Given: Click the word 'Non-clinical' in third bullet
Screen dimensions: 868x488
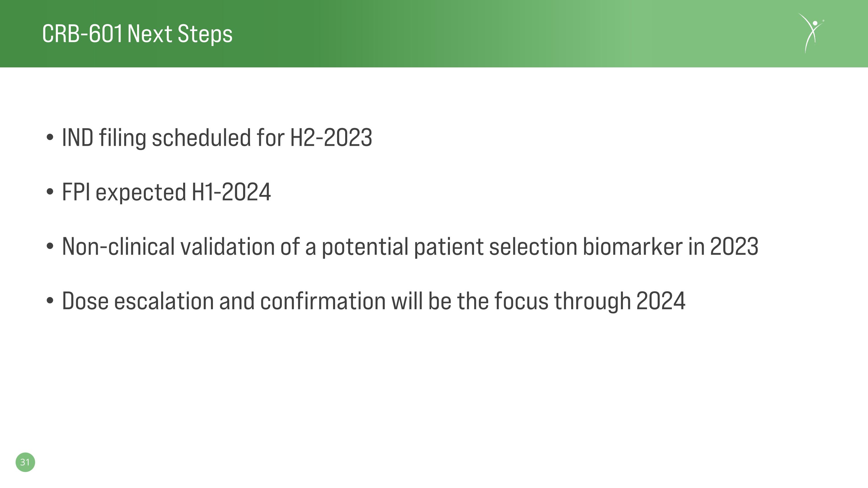Looking at the screenshot, I should pyautogui.click(x=119, y=246).
